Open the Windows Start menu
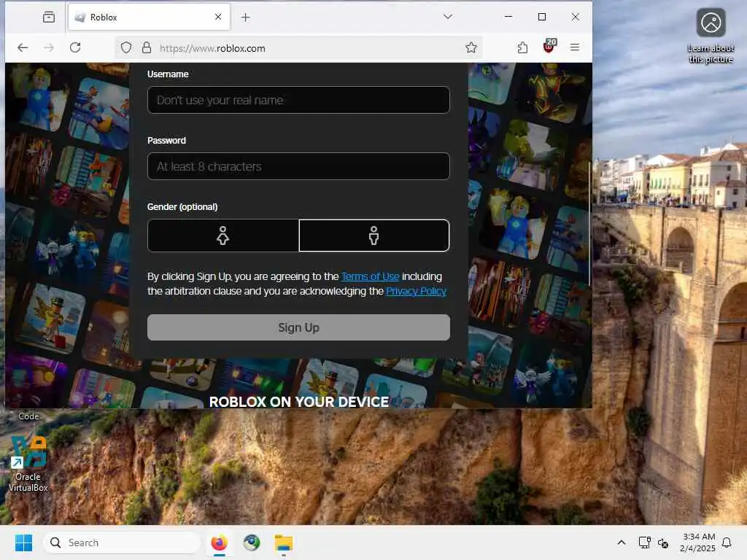The width and height of the screenshot is (747, 560). pyautogui.click(x=23, y=542)
